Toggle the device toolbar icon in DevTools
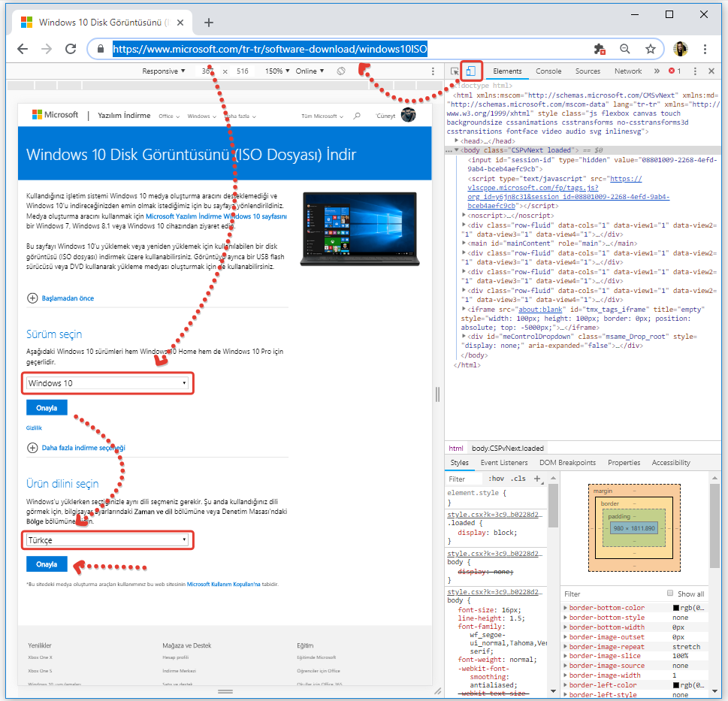728x701 pixels. pos(471,71)
